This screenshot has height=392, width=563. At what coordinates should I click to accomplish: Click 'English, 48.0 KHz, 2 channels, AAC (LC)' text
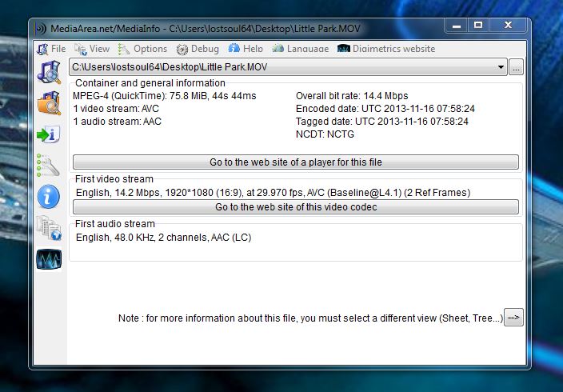coord(163,238)
